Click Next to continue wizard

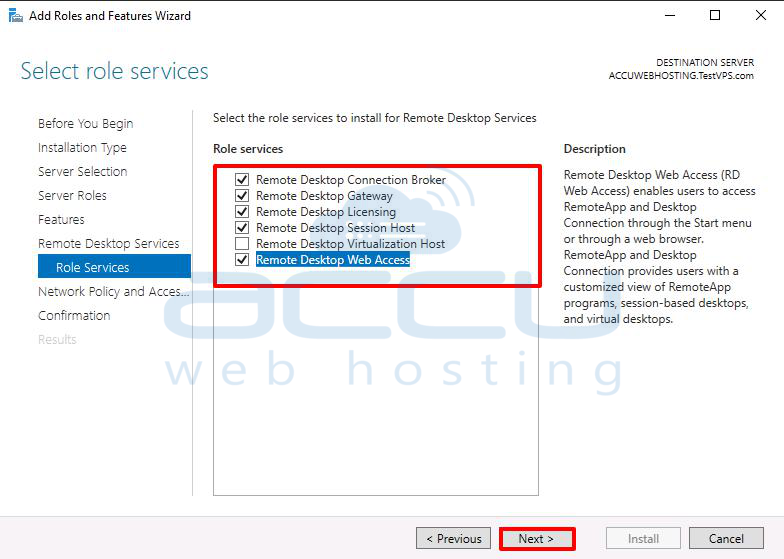point(536,538)
